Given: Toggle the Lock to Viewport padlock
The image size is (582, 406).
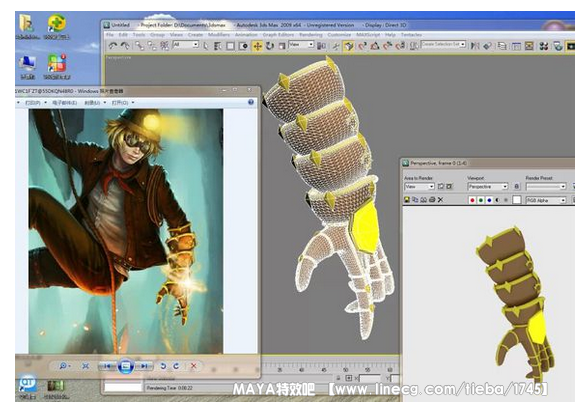Looking at the screenshot, I should (517, 186).
